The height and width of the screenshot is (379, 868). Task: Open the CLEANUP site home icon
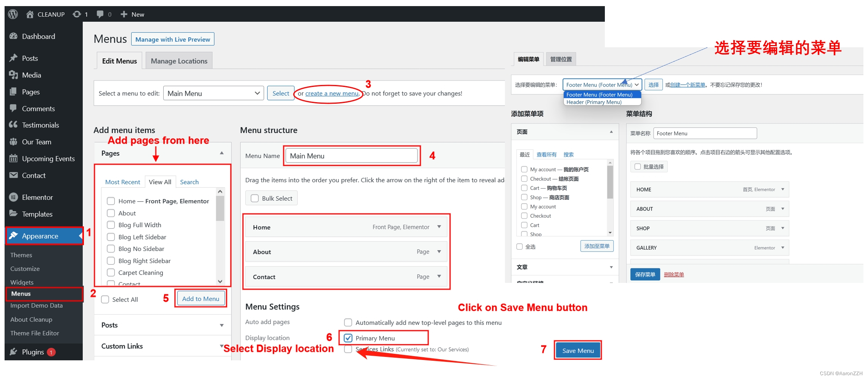(30, 14)
